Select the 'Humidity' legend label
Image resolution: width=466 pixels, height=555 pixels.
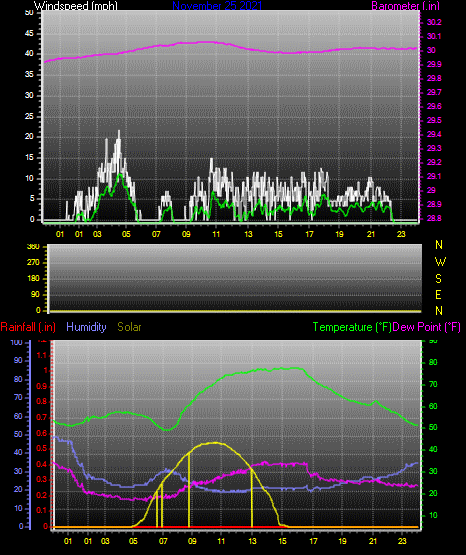click(86, 327)
